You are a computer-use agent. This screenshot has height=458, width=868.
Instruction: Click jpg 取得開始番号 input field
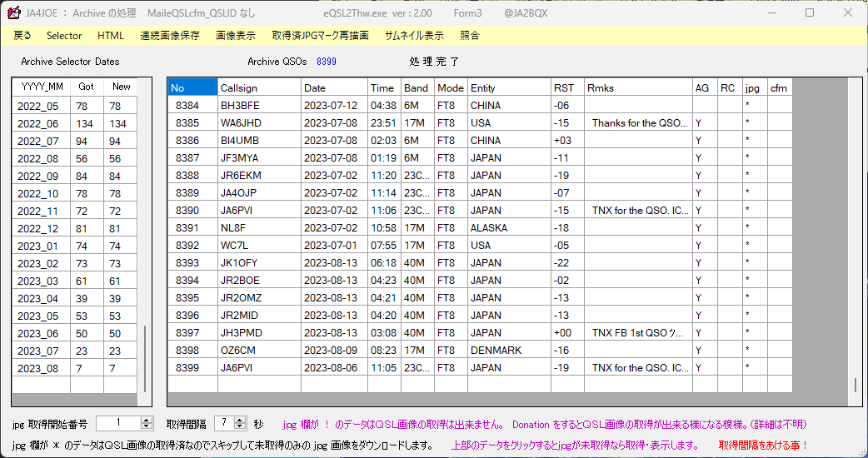(x=118, y=423)
